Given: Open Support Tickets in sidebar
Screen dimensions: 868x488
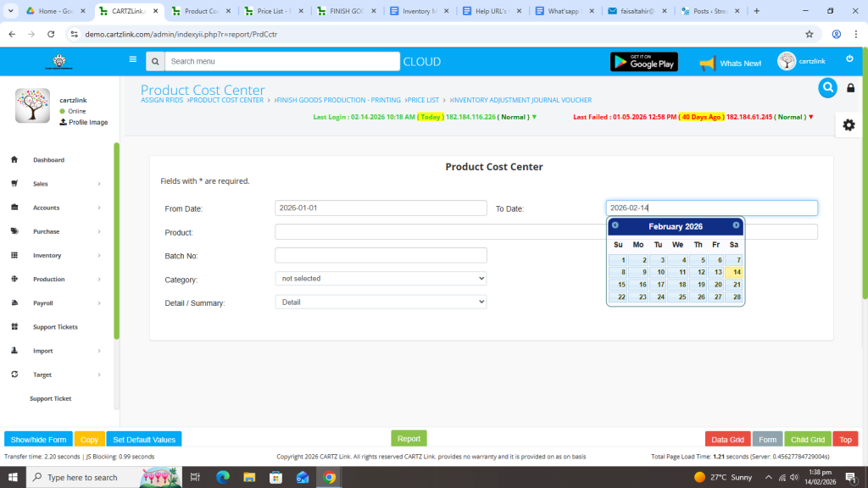Looking at the screenshot, I should coord(55,327).
